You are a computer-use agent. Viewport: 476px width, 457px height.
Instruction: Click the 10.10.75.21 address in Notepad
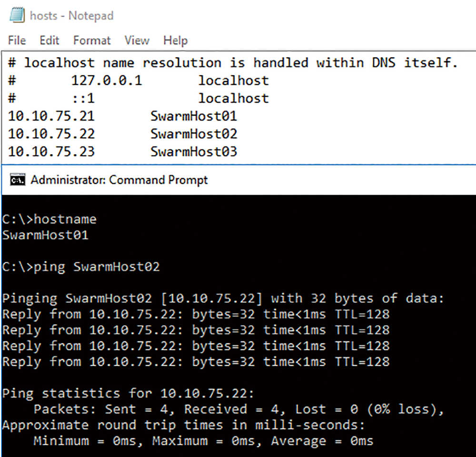pos(51,116)
